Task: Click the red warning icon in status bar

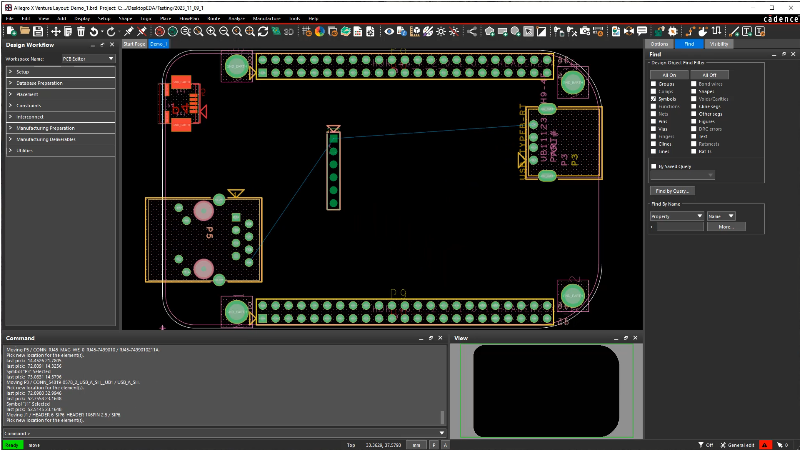Action: pyautogui.click(x=765, y=444)
